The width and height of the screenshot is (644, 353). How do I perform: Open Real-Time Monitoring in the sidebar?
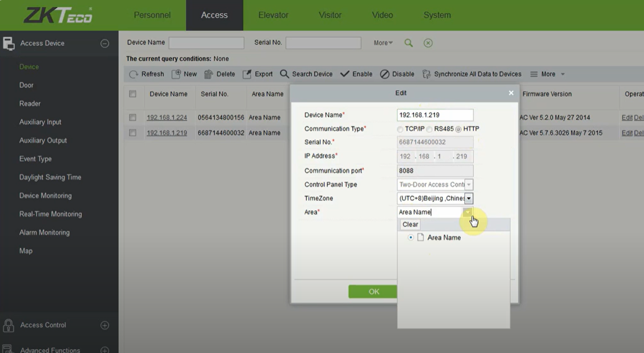(50, 214)
